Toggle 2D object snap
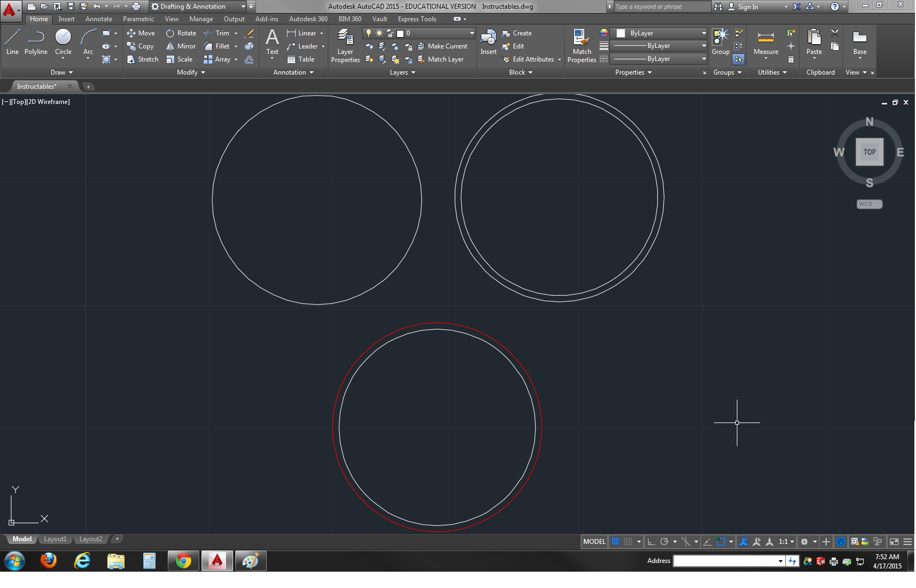The width and height of the screenshot is (916, 588). pos(721,542)
